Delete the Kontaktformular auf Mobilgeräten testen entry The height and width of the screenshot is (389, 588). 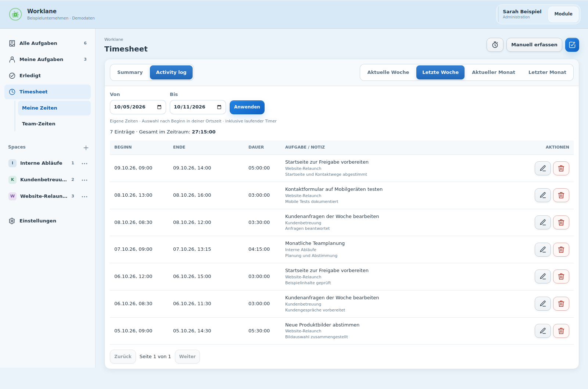pyautogui.click(x=561, y=195)
